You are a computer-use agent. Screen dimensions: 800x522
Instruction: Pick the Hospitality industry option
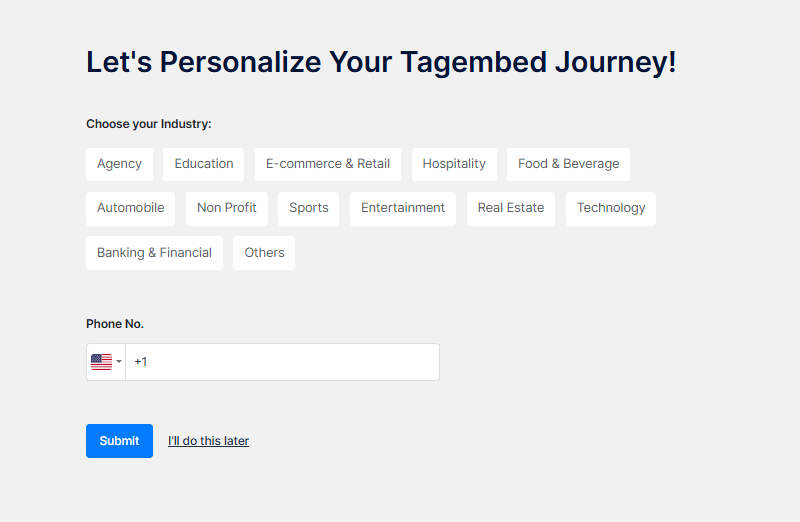(x=454, y=164)
